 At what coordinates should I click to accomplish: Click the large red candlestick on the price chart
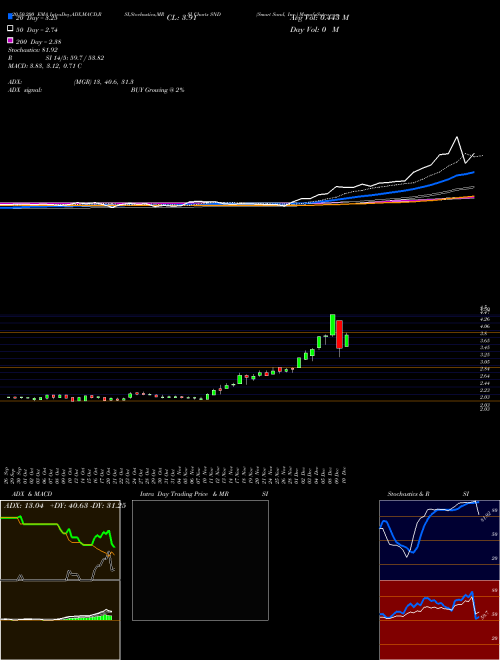click(339, 334)
